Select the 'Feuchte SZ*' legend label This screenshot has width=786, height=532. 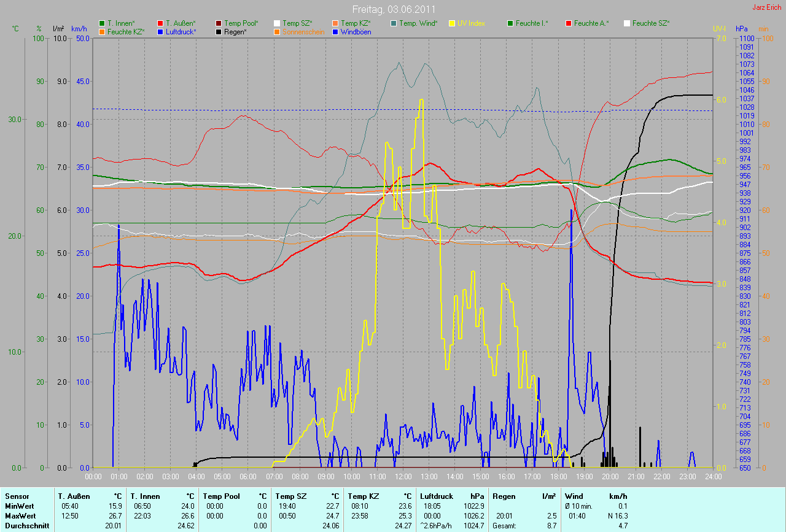tap(651, 23)
